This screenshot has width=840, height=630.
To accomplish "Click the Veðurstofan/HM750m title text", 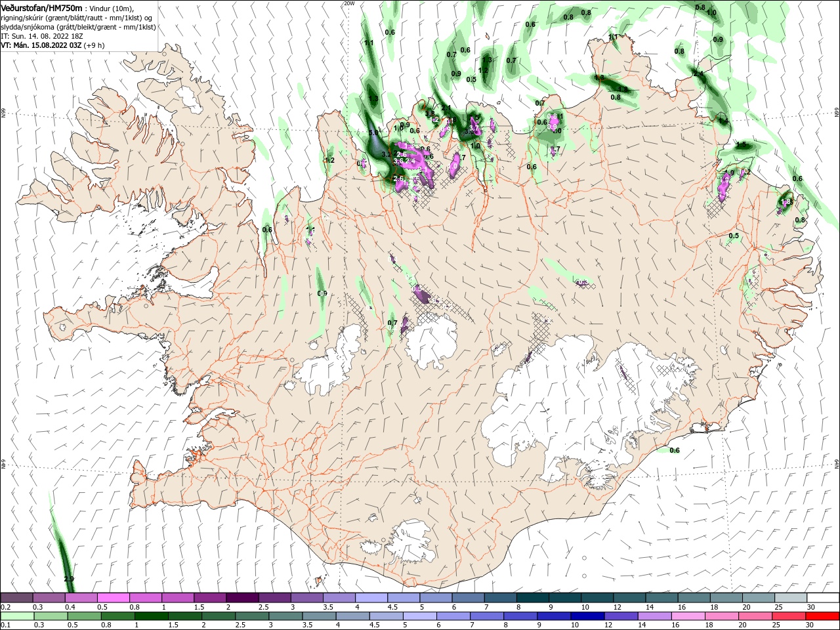I will click(42, 8).
